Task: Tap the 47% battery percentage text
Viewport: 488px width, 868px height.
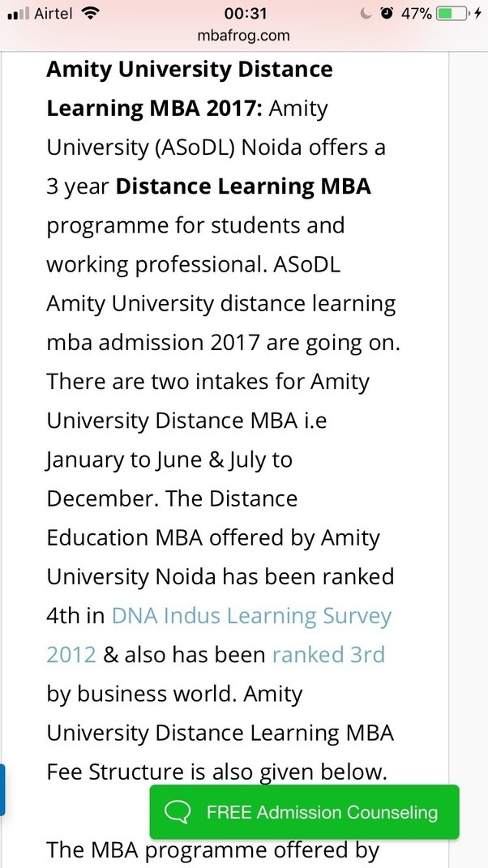Action: pos(416,14)
